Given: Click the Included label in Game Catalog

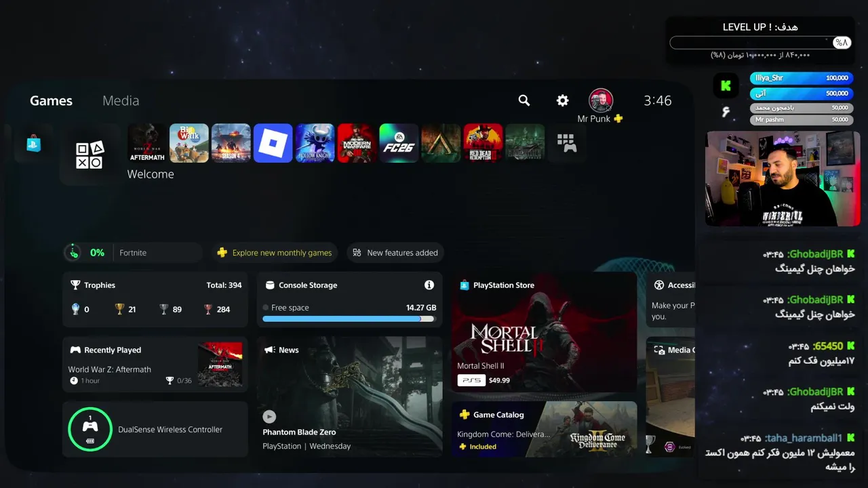Looking at the screenshot, I should coord(483,447).
